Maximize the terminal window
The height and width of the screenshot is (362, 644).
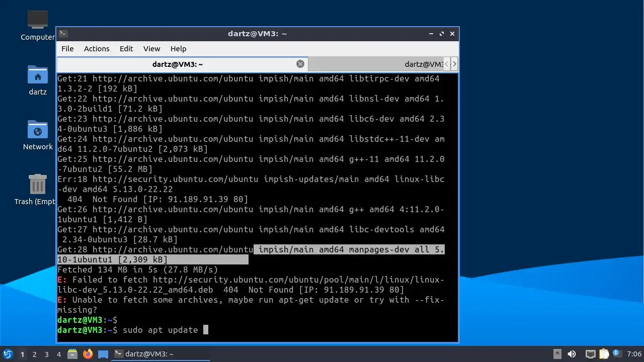tap(442, 34)
